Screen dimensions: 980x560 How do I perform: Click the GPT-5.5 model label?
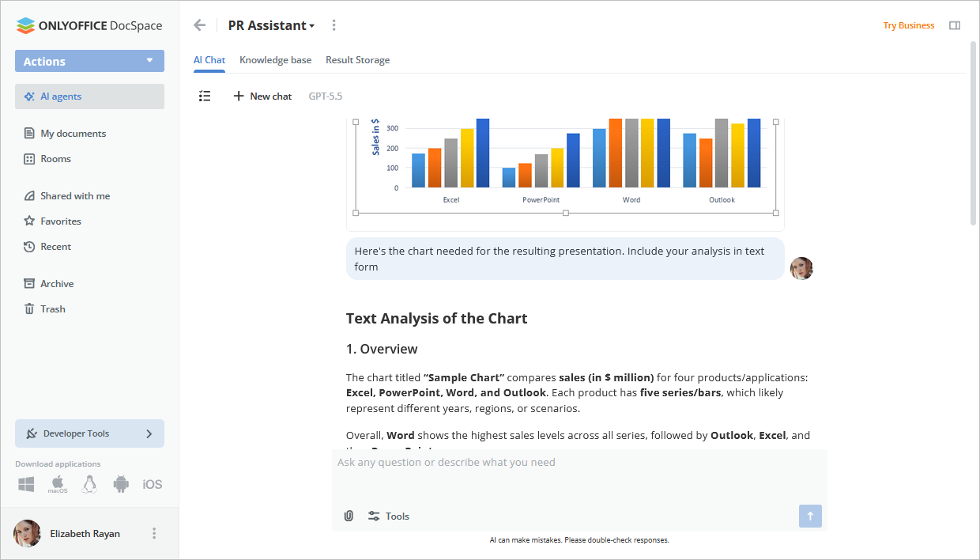coord(326,96)
